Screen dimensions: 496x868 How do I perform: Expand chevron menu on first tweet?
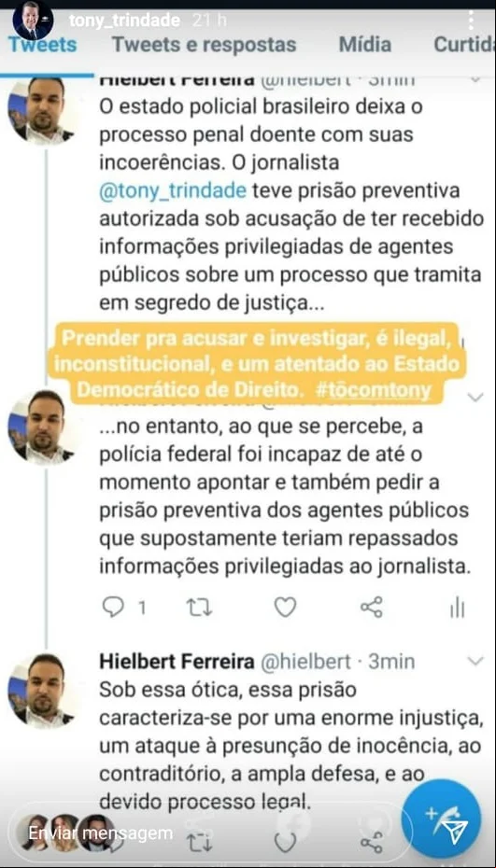click(475, 79)
